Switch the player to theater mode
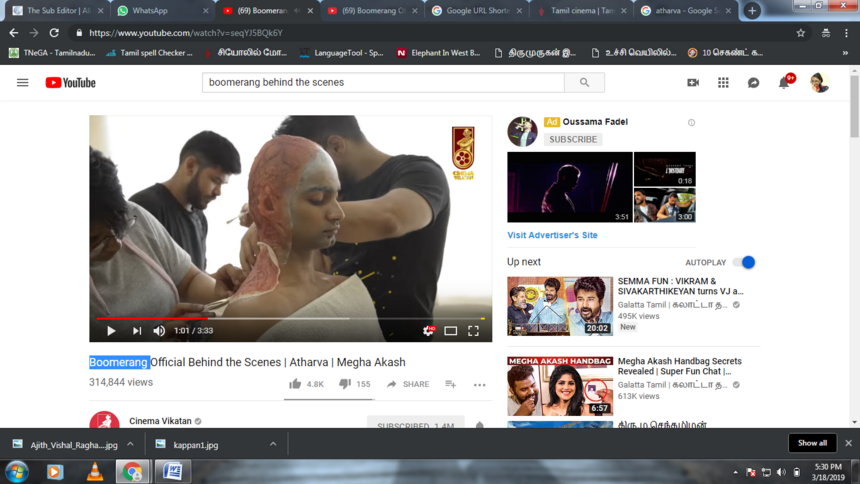 click(451, 331)
